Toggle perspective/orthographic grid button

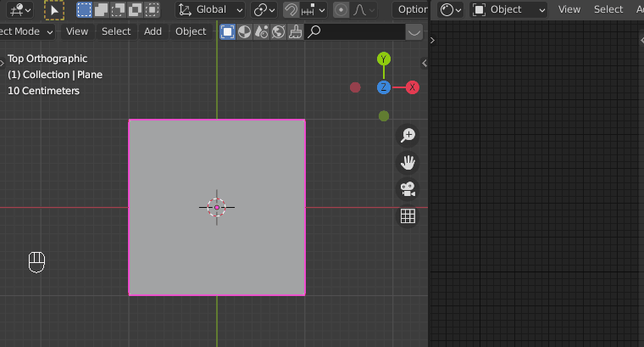[408, 216]
